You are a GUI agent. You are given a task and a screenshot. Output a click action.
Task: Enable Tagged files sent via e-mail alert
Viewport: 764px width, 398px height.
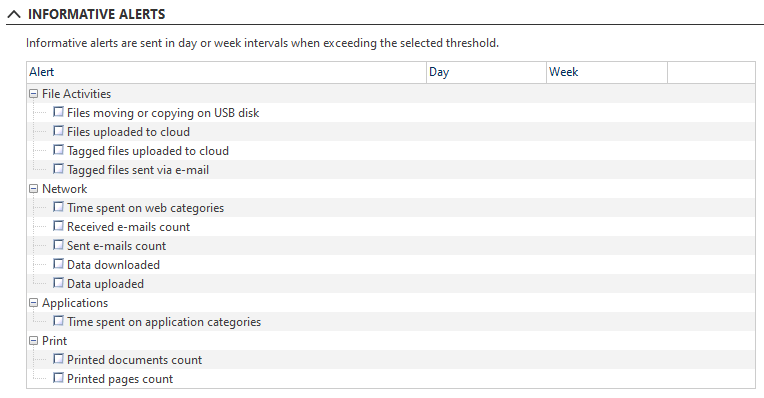coord(58,169)
